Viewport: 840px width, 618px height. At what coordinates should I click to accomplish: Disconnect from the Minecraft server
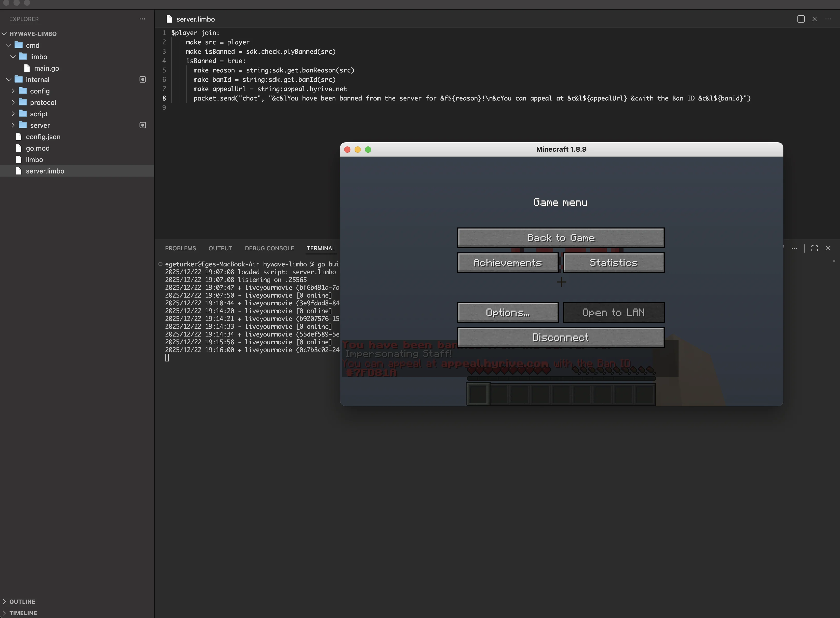pos(561,337)
